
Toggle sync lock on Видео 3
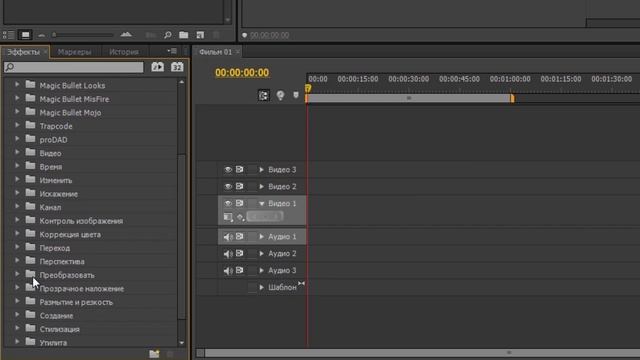pos(240,169)
